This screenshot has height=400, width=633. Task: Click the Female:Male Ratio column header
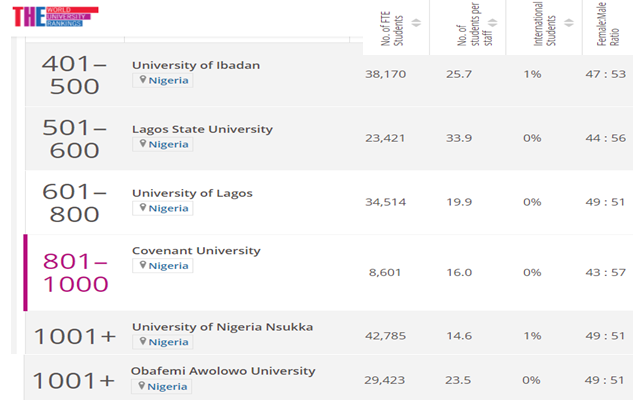[x=604, y=28]
